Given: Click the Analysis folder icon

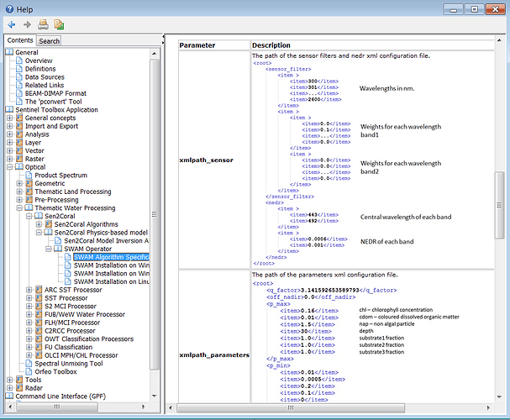Looking at the screenshot, I should tap(19, 134).
